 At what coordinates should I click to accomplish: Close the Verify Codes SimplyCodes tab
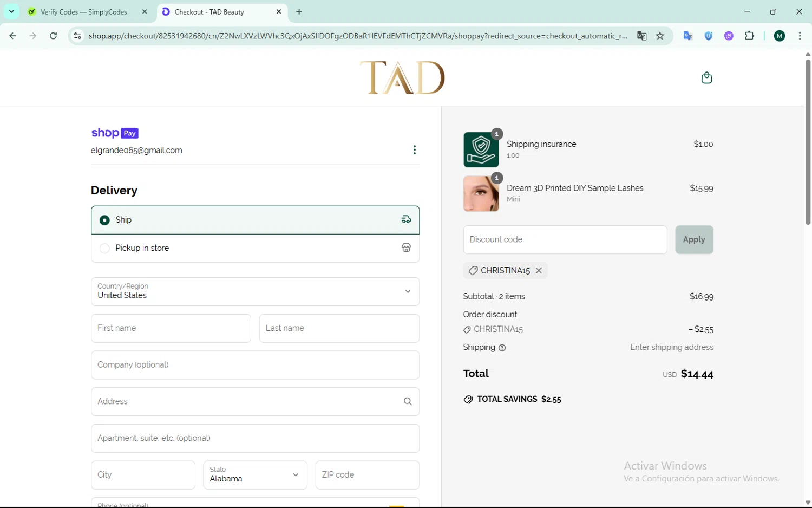tap(145, 11)
